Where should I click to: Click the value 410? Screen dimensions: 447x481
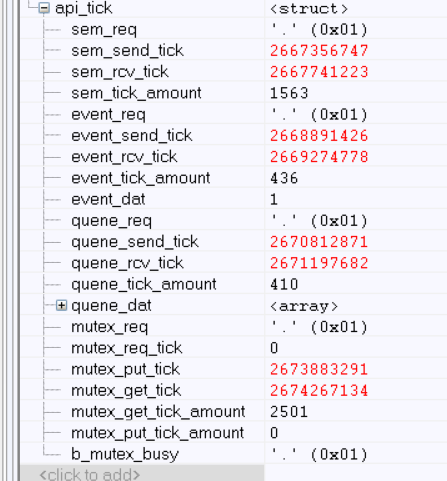(x=284, y=284)
